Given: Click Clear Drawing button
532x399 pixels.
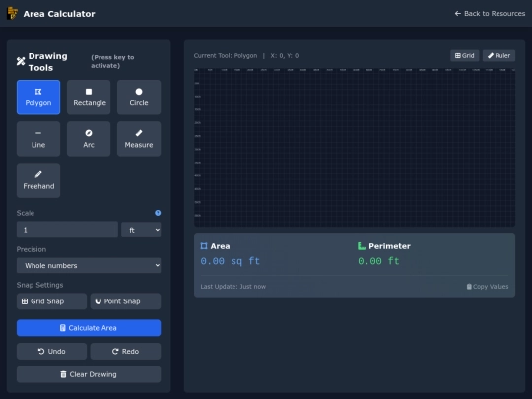Looking at the screenshot, I should coord(89,374).
